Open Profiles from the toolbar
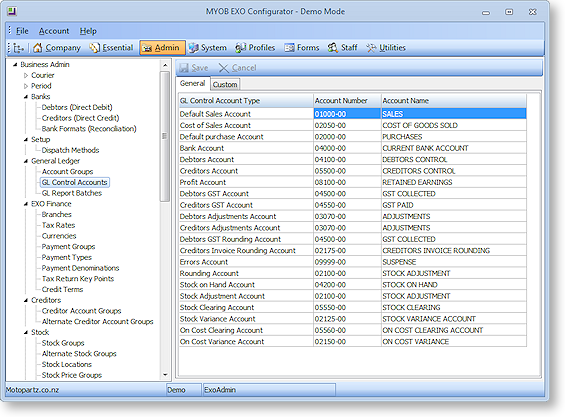The image size is (565, 417). click(255, 48)
